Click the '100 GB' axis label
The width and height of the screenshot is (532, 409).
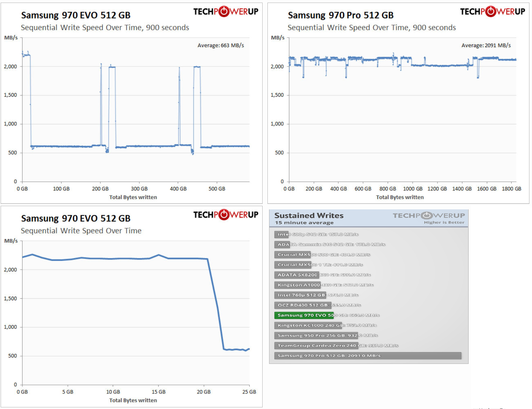click(61, 189)
